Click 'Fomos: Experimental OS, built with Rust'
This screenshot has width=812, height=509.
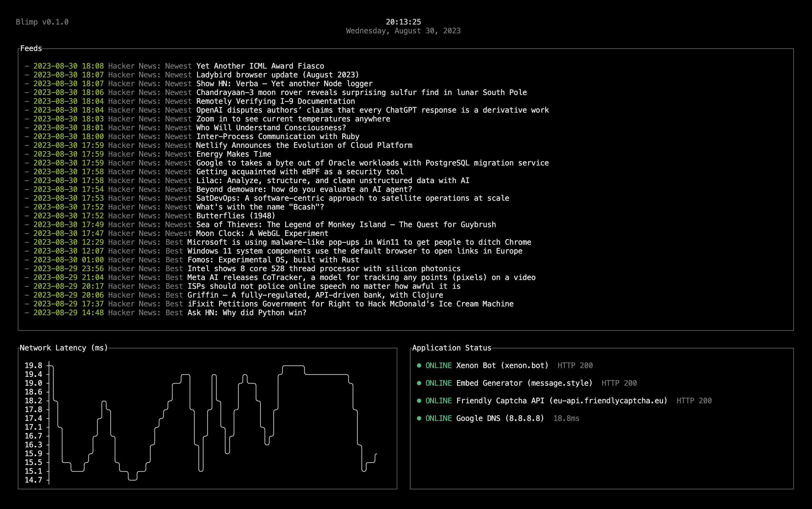tap(273, 260)
